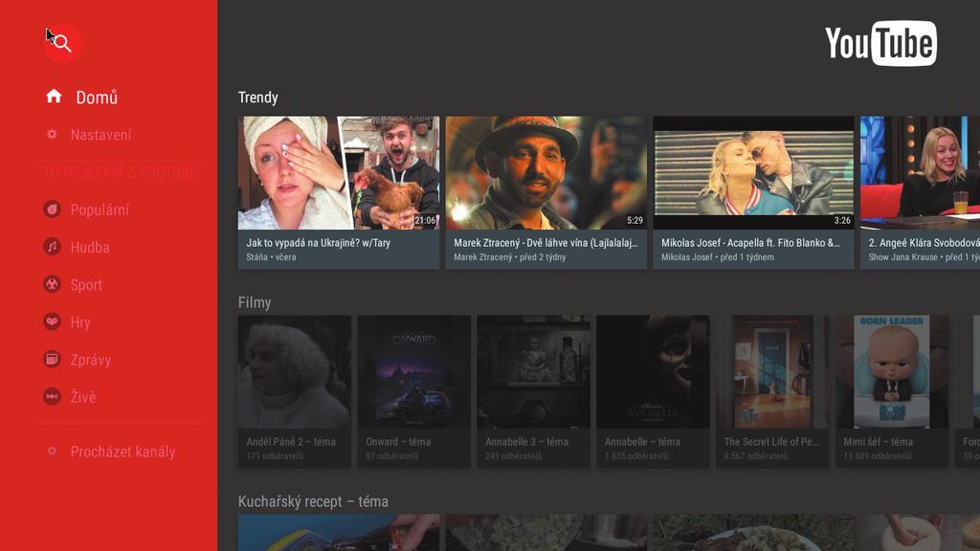Click 21:06 duration badge

coord(425,220)
